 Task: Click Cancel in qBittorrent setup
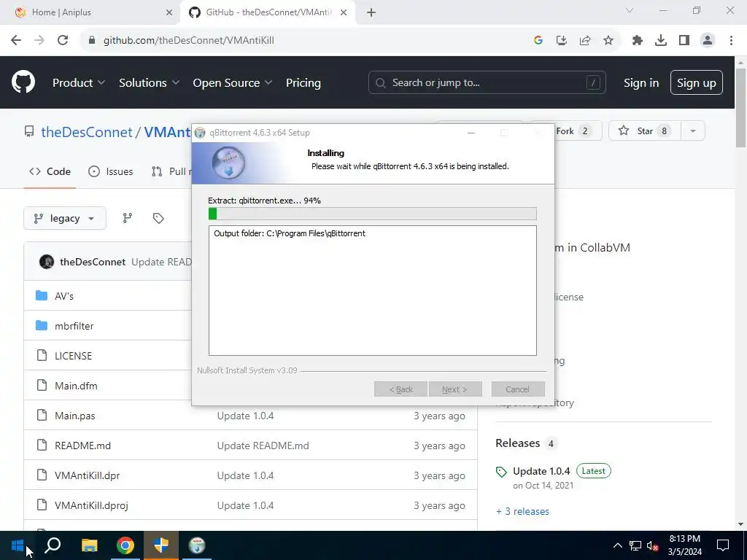point(518,389)
